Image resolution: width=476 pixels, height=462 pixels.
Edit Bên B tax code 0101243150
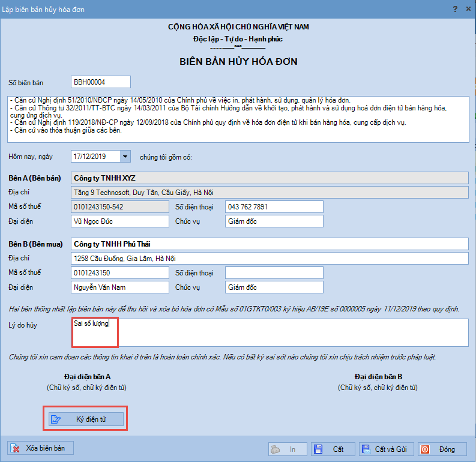(x=120, y=273)
